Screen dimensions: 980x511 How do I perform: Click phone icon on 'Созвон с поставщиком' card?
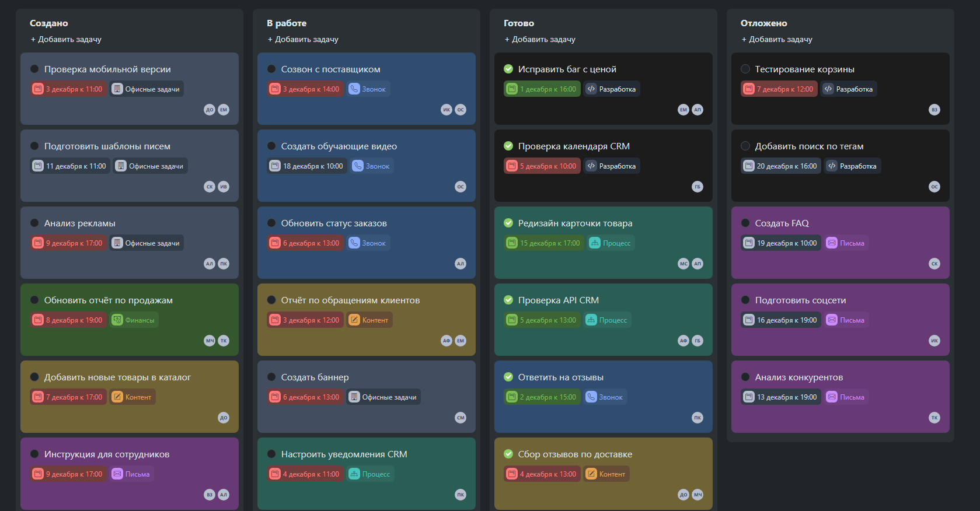[354, 89]
